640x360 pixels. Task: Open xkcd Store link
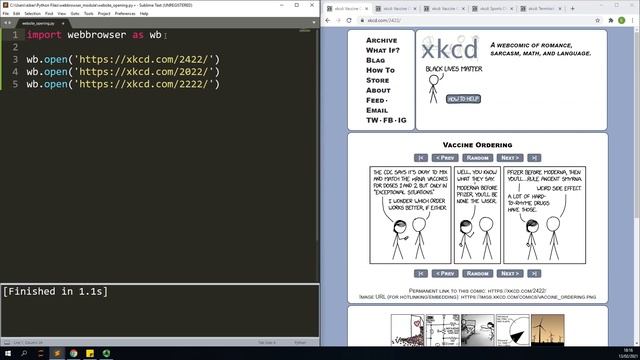click(x=378, y=80)
